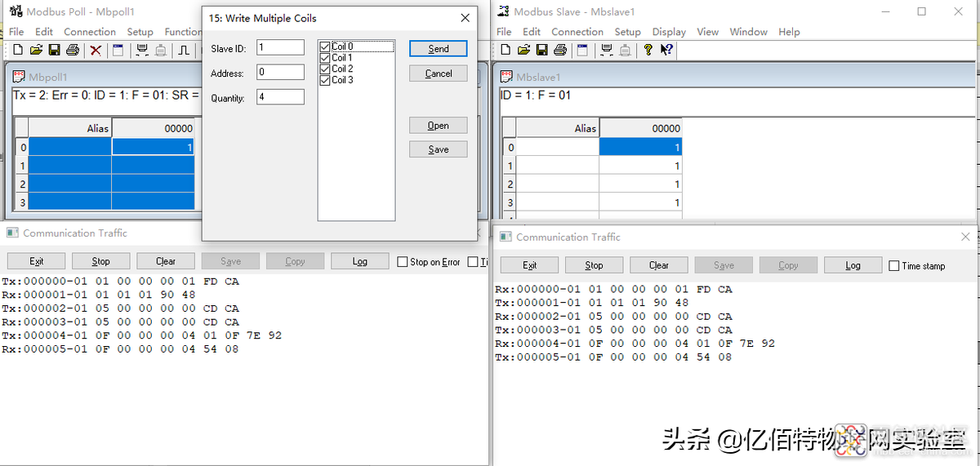Click Open file icon in Modbus Slave toolbar
The width and height of the screenshot is (980, 466).
[x=523, y=50]
